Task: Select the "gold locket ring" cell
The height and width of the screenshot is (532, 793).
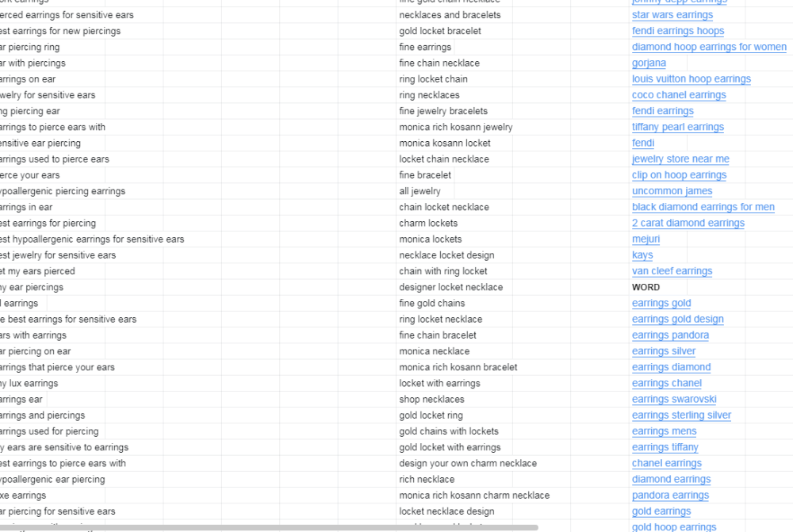Action: click(x=431, y=415)
